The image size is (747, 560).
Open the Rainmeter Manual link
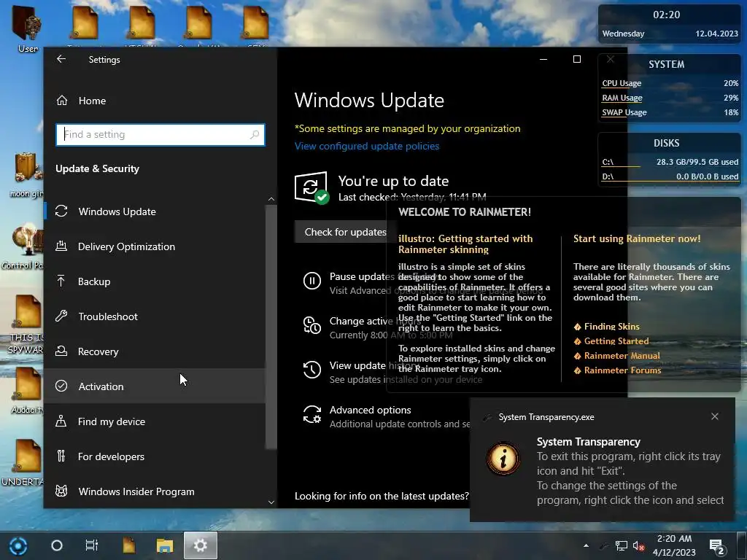coord(622,356)
